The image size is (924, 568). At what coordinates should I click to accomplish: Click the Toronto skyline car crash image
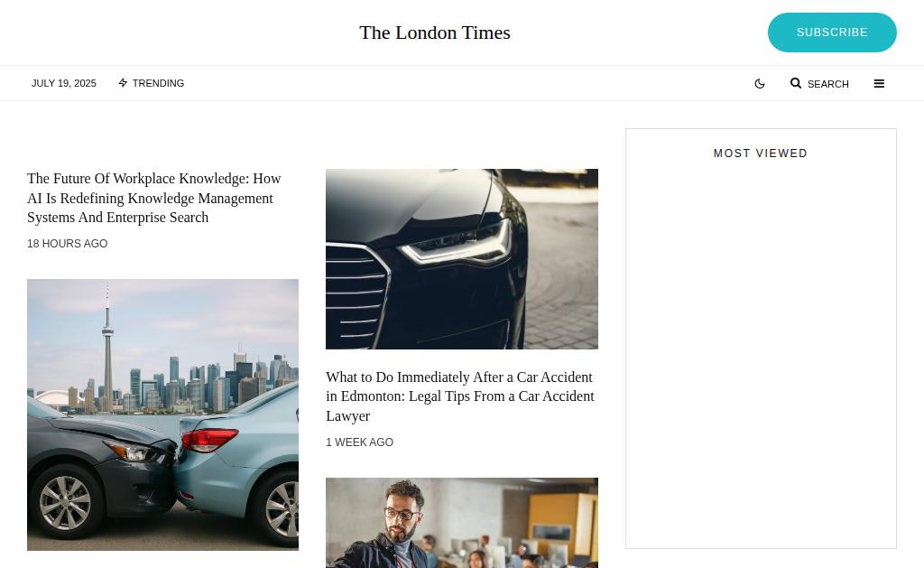(162, 414)
